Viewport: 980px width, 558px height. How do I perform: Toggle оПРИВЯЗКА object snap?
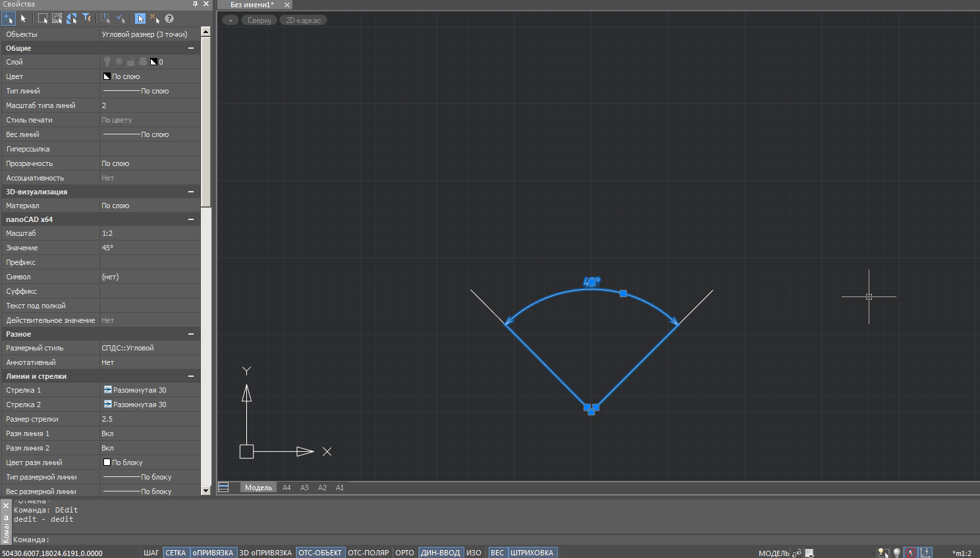[213, 553]
